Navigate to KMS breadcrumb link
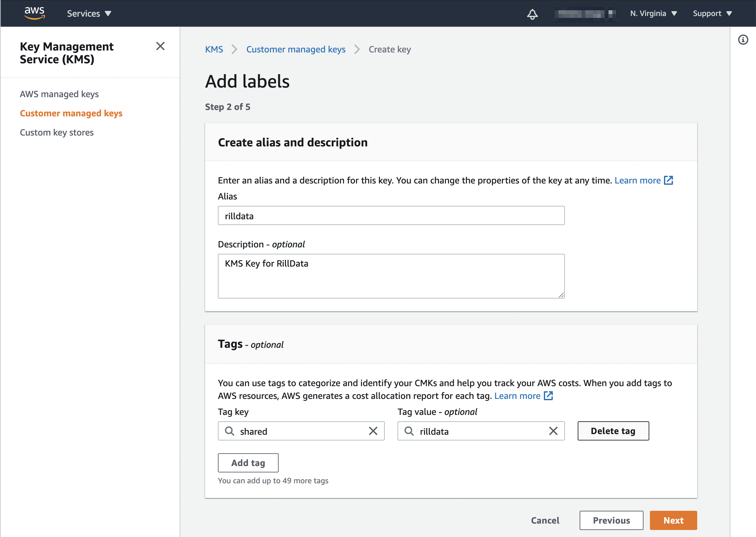 [214, 50]
